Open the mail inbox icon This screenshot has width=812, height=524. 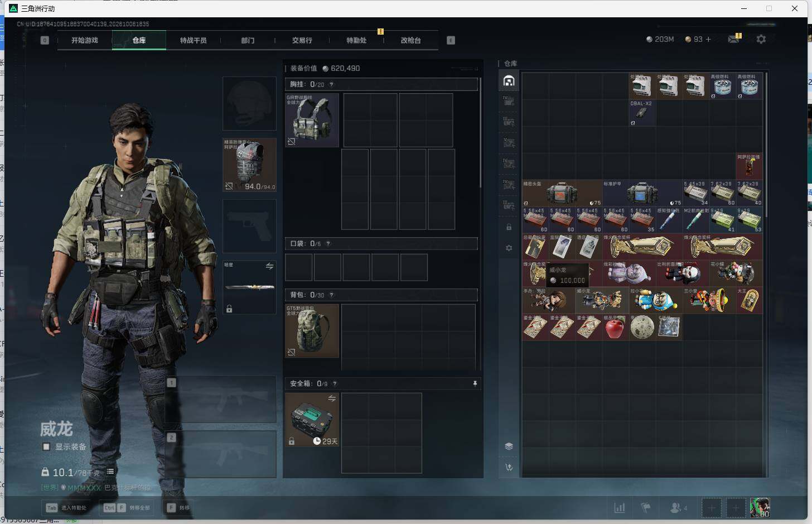tap(734, 39)
